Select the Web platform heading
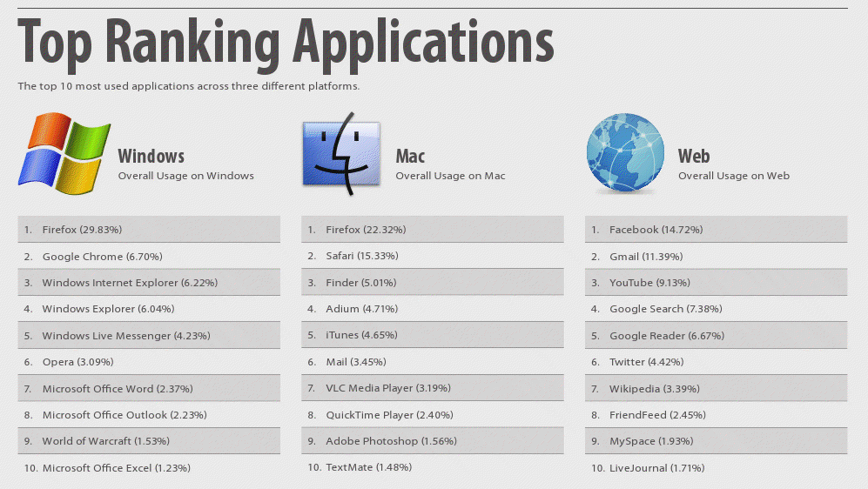This screenshot has height=489, width=868. pos(694,157)
